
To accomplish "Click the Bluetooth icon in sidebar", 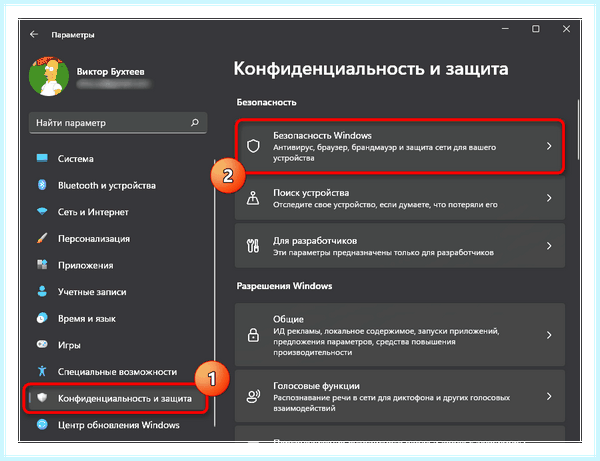I will click(42, 185).
